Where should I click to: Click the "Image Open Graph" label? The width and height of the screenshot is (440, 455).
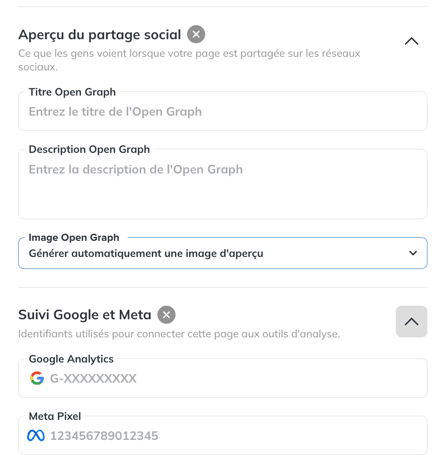pos(74,238)
